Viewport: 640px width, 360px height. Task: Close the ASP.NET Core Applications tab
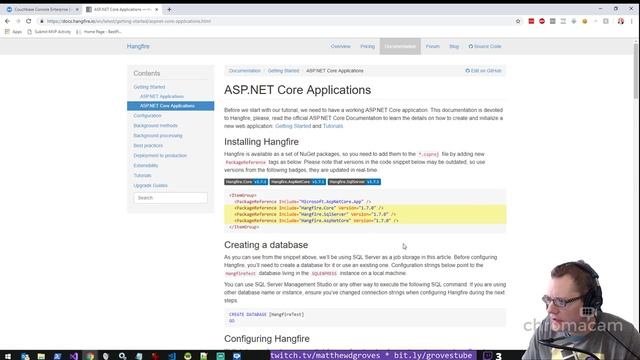(157, 9)
